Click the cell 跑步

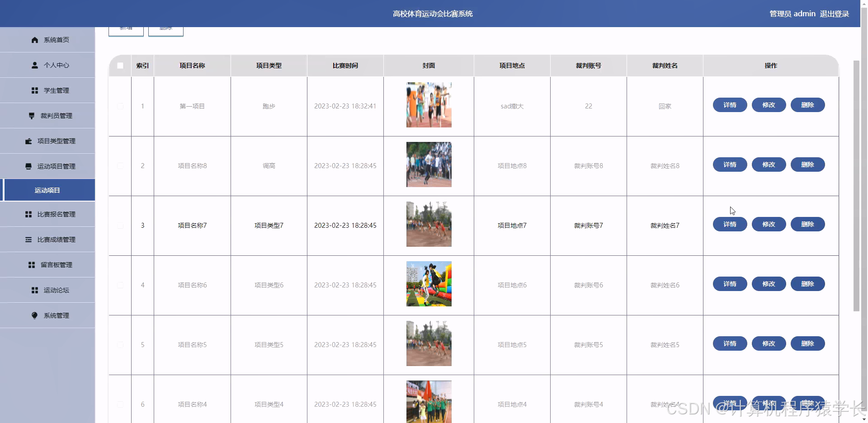pyautogui.click(x=269, y=106)
